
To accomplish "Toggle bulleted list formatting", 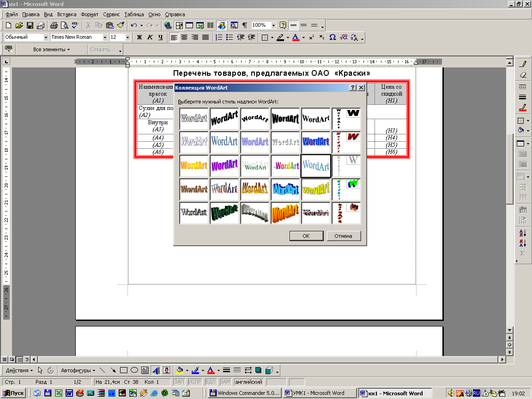I will (x=230, y=37).
